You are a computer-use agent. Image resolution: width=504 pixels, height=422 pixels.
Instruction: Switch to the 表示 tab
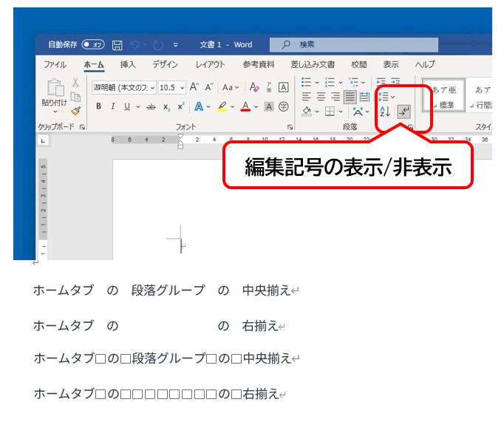(391, 64)
